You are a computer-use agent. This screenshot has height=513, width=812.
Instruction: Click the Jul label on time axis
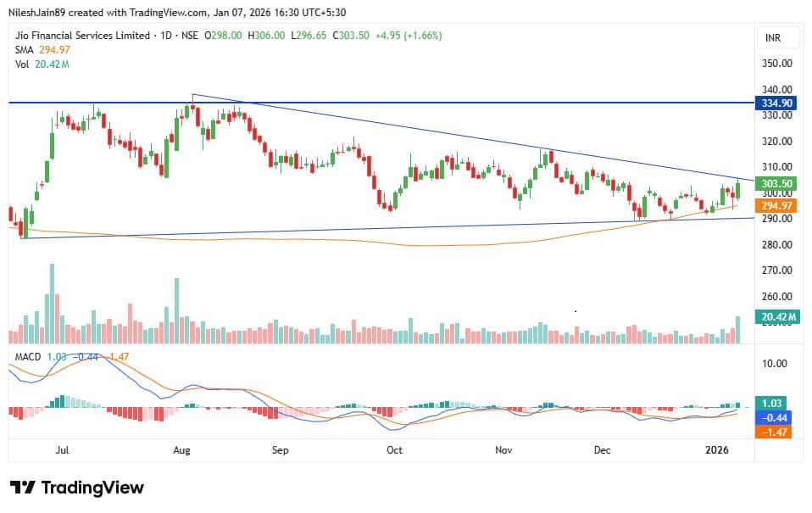[62, 449]
